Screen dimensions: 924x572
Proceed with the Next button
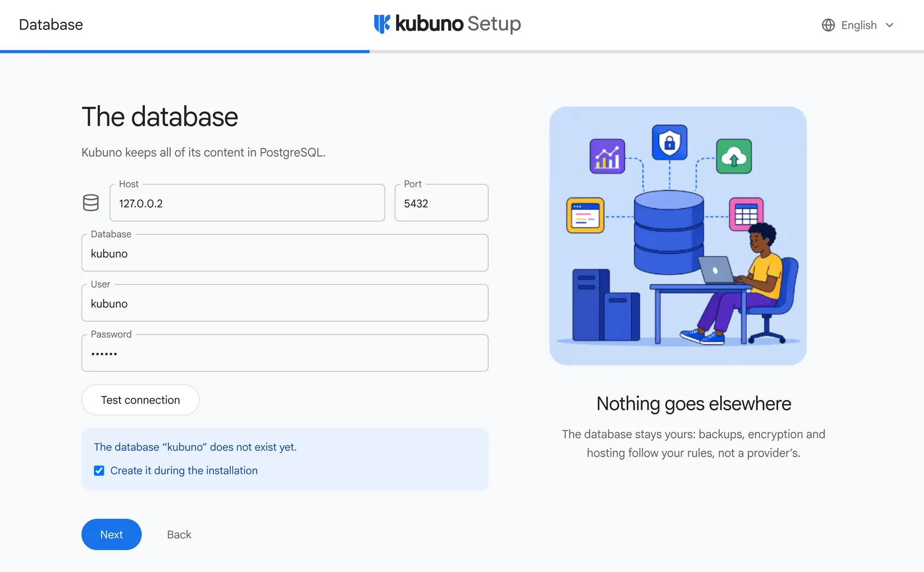(111, 534)
